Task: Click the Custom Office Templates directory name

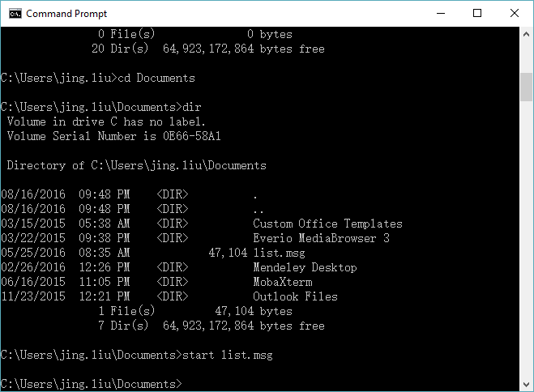Action: (x=327, y=224)
